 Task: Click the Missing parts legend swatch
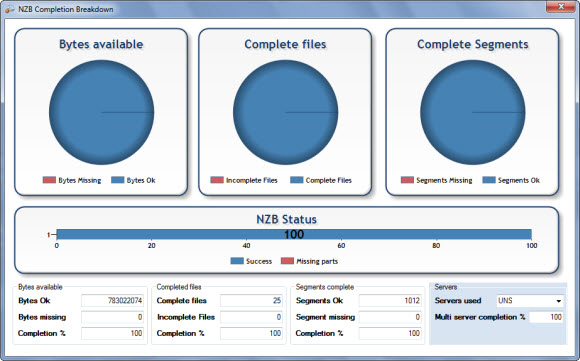(287, 261)
